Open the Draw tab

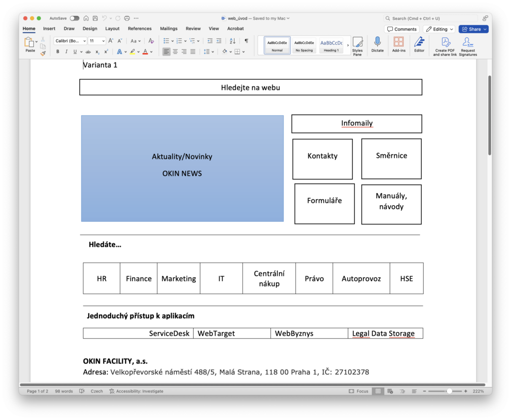coord(69,28)
